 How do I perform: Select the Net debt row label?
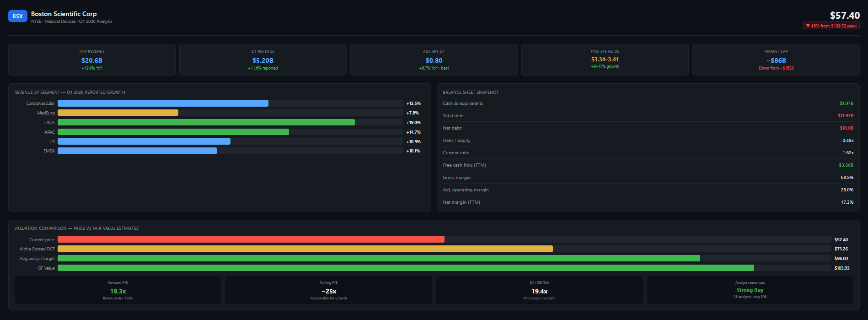point(452,128)
